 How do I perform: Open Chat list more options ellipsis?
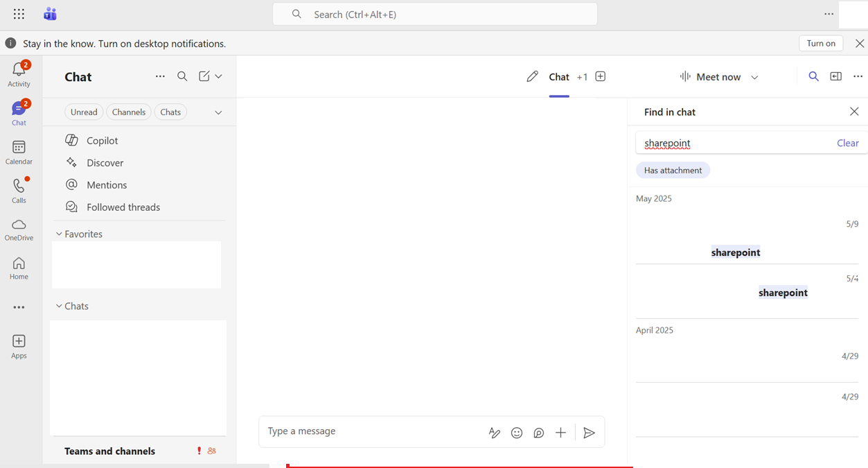point(160,76)
